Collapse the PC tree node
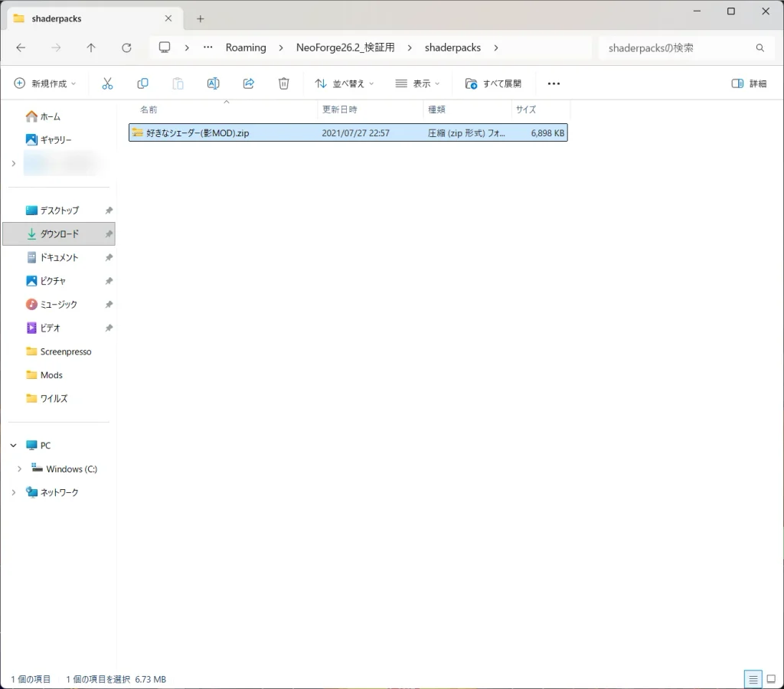784x689 pixels. click(x=14, y=445)
